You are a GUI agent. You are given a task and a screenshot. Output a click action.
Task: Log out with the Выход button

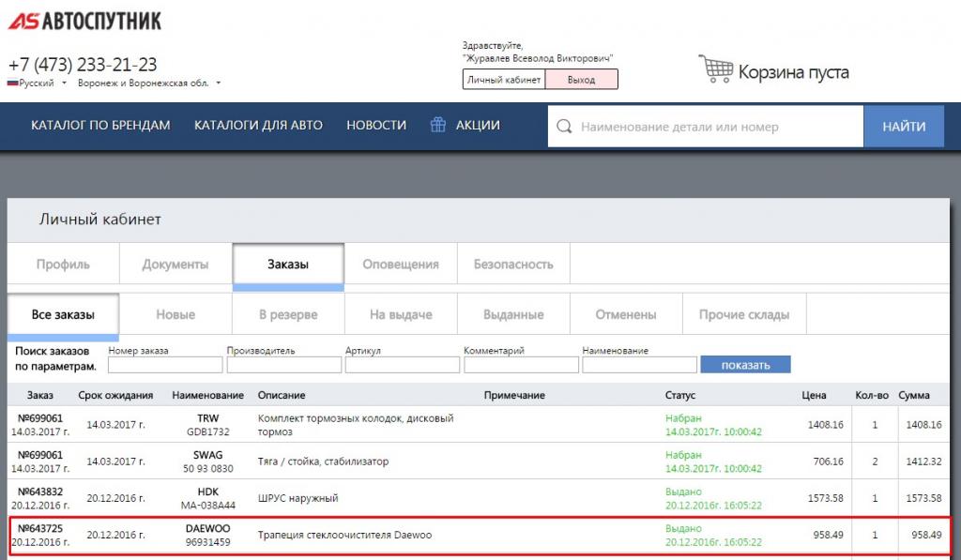582,80
